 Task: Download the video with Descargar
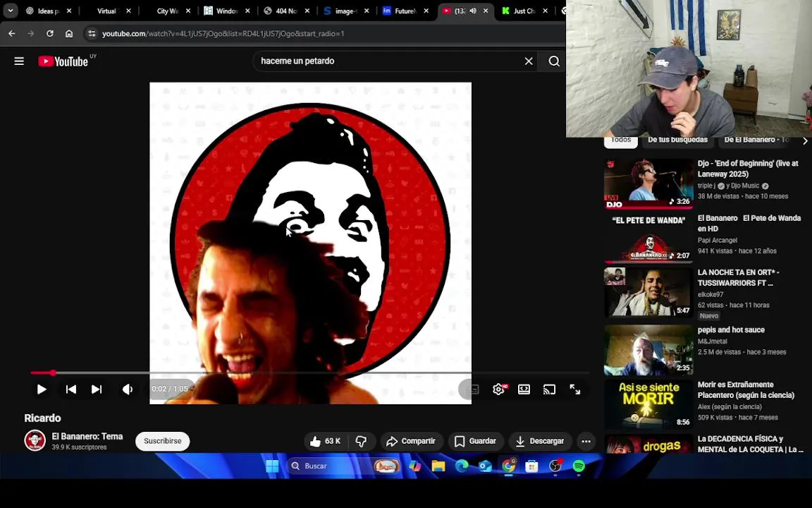[540, 441]
